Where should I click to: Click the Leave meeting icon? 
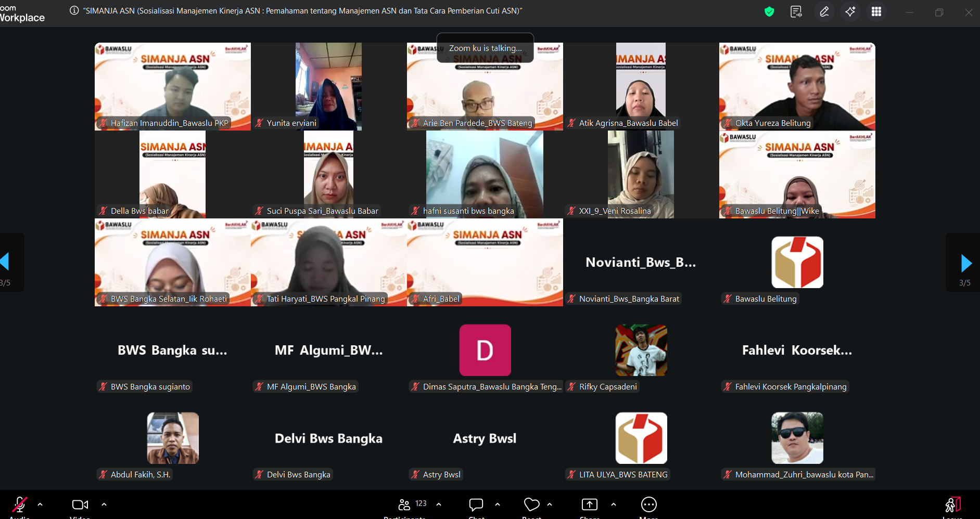pos(952,505)
